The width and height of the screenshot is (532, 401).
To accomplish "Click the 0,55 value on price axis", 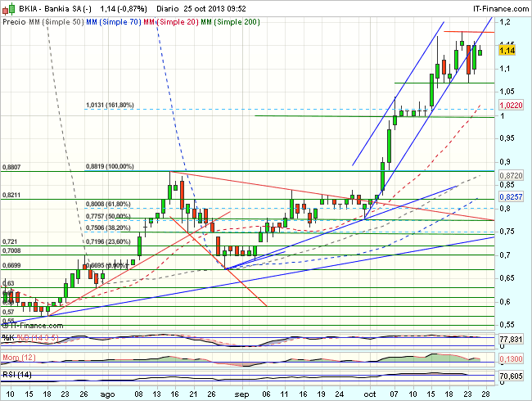I will point(507,325).
